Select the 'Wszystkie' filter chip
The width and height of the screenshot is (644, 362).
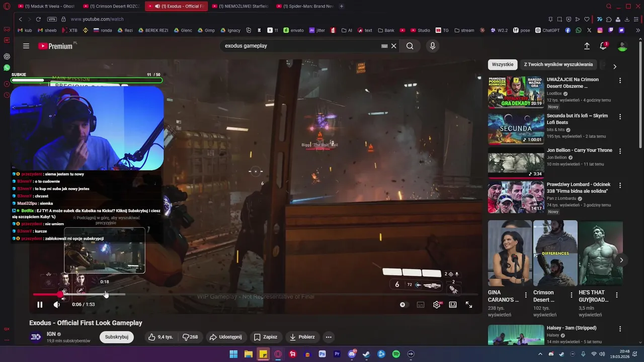click(x=503, y=64)
